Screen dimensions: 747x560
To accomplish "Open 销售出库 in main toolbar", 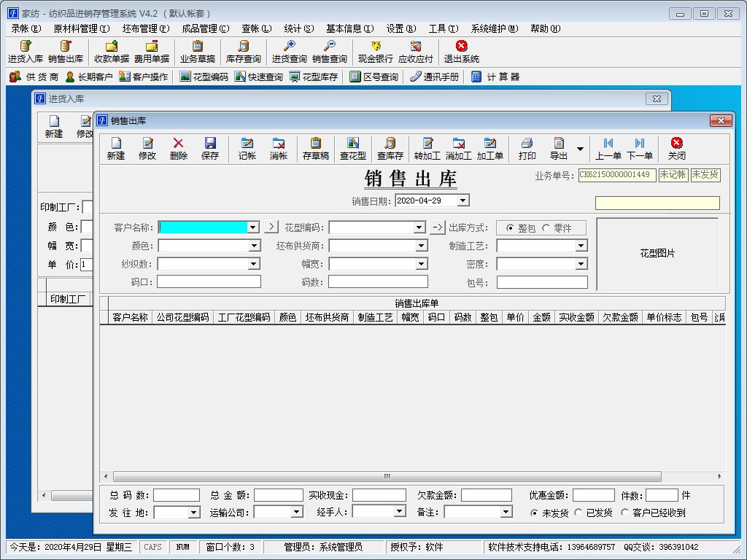I will pyautogui.click(x=66, y=52).
